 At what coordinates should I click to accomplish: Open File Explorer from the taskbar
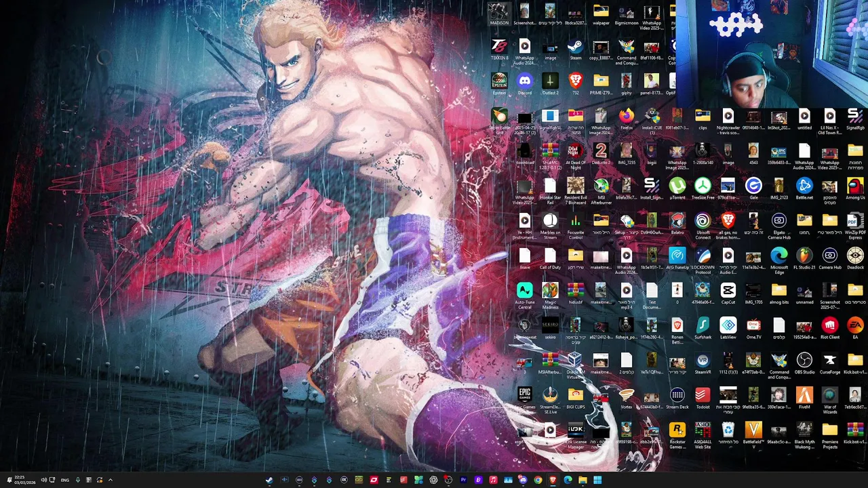point(583,480)
